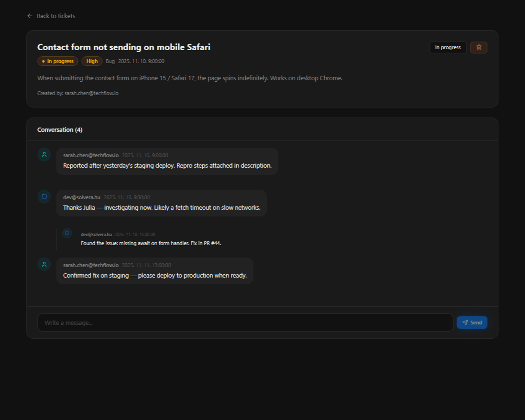
Task: Click the Bug type label
Action: (x=110, y=61)
